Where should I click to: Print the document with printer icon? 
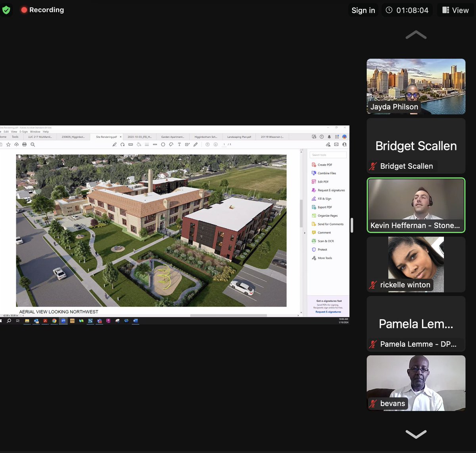click(x=25, y=145)
